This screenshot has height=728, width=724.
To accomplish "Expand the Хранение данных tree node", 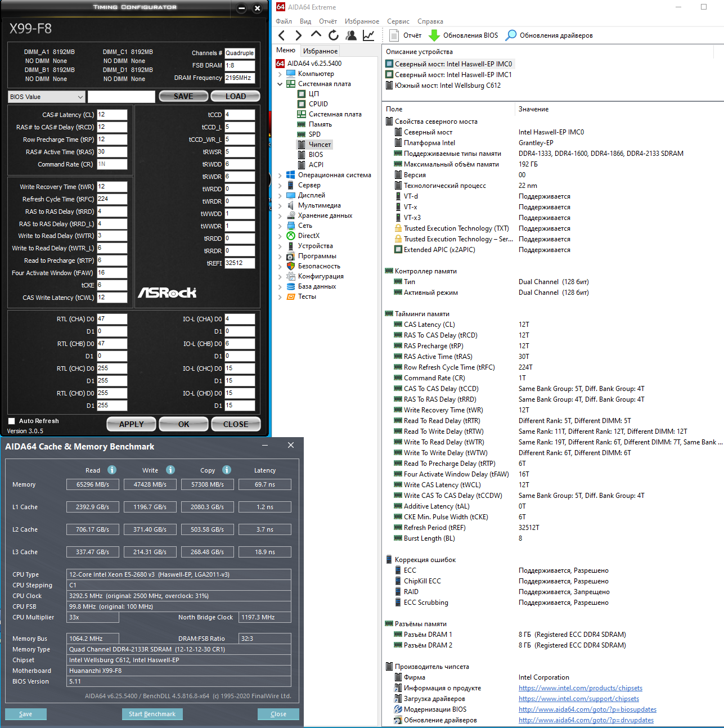I will [x=280, y=215].
